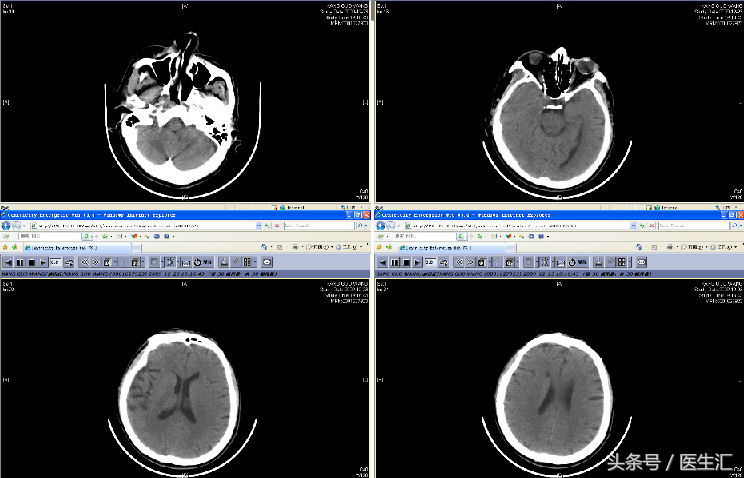This screenshot has width=744, height=478.
Task: Click last oval icon in left viewer toolbar
Action: click(x=266, y=262)
